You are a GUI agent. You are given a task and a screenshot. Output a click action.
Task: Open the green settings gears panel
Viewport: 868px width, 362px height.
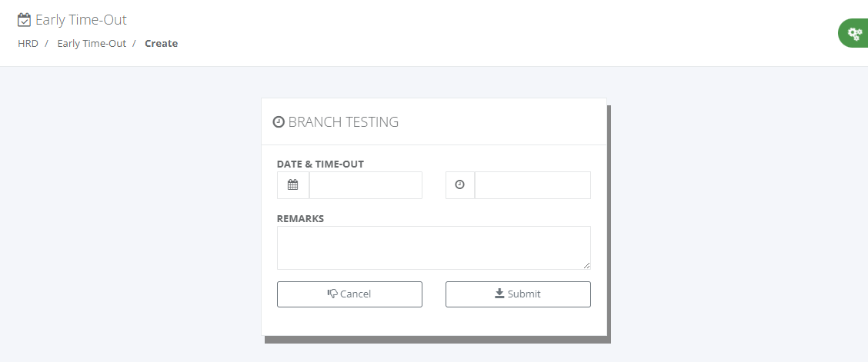853,33
